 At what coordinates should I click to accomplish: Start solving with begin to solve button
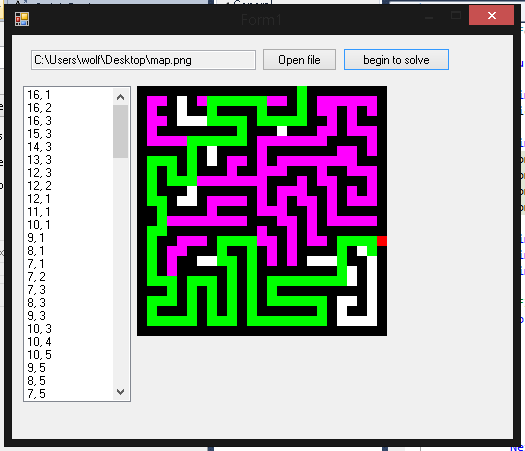pos(396,60)
